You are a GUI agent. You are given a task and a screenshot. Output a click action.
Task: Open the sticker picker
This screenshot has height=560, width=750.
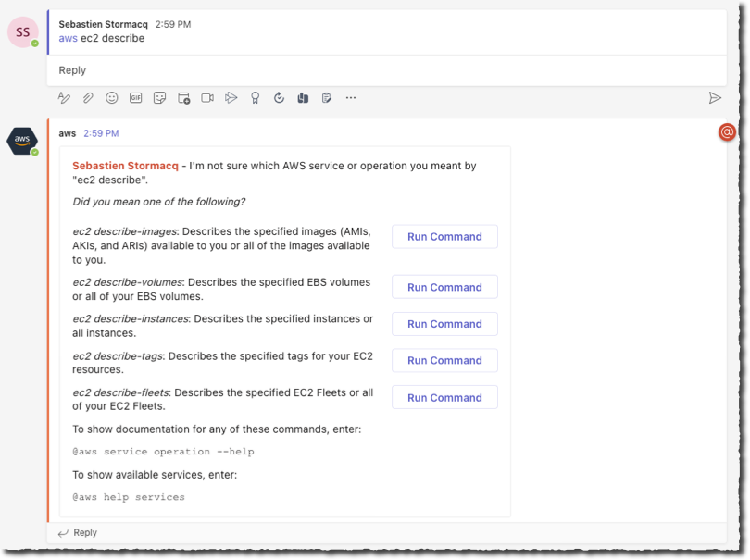point(159,97)
